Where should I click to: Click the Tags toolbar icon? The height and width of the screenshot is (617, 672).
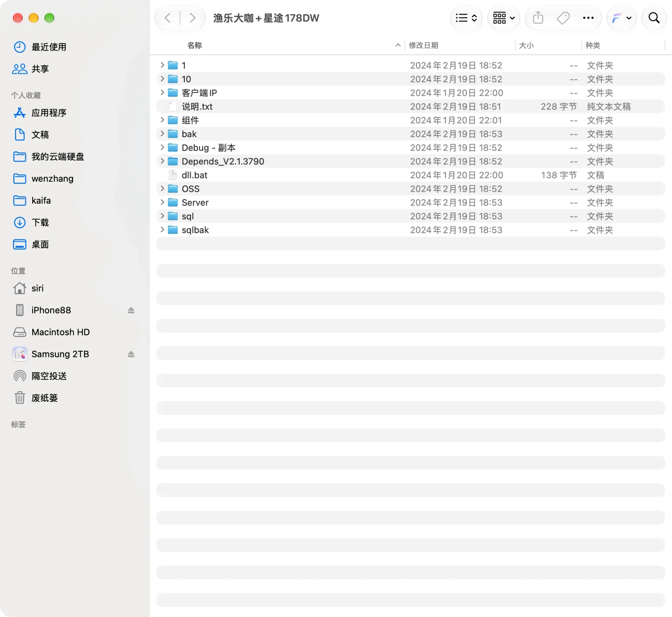click(x=563, y=18)
